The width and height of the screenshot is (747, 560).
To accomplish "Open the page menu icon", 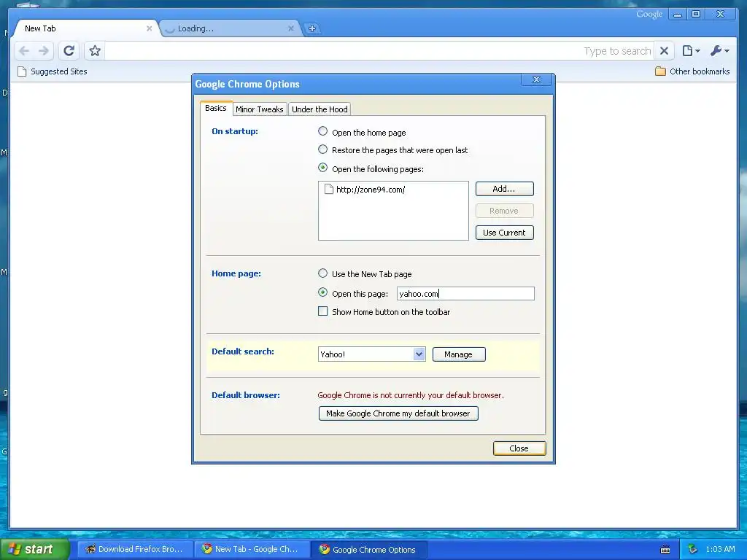I will [x=691, y=50].
